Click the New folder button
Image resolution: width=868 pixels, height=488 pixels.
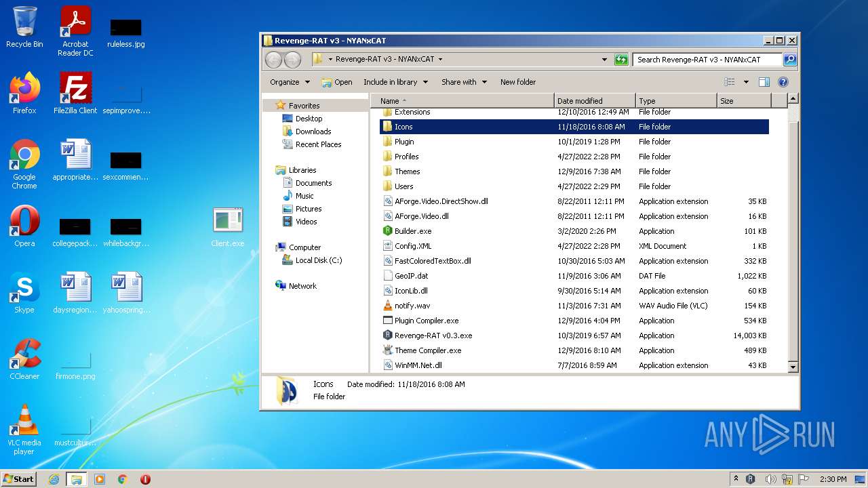pyautogui.click(x=518, y=82)
